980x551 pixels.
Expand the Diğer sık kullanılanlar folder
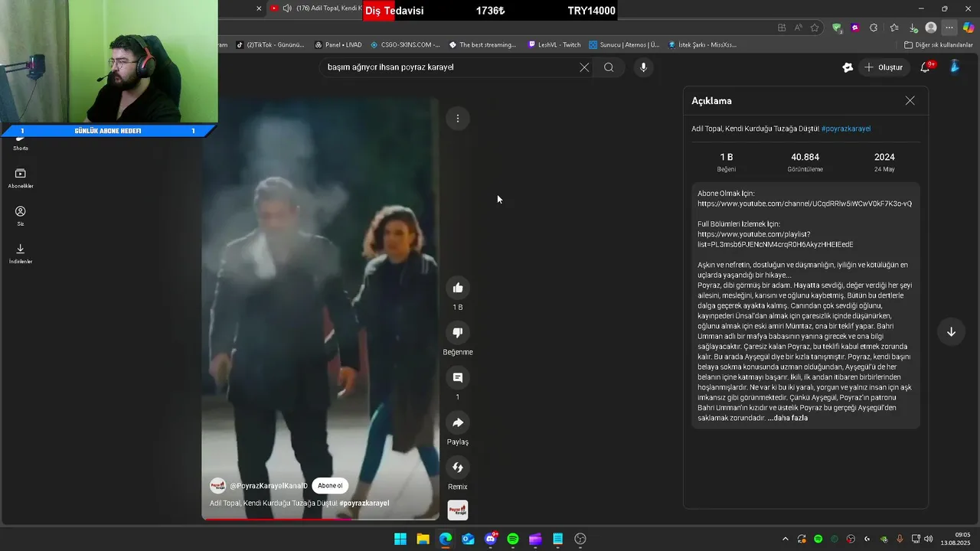coord(939,45)
